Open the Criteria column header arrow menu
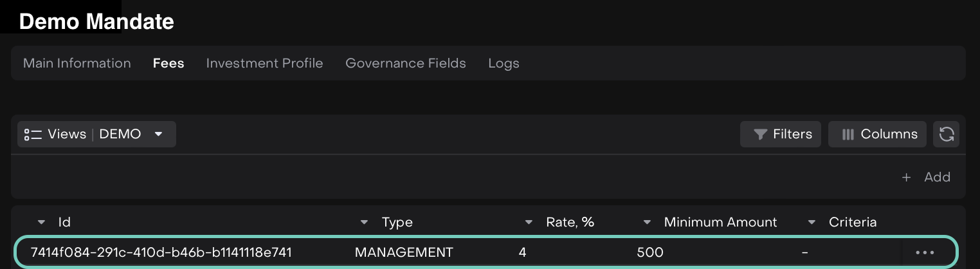Screen dimensions: 980x269 coord(812,223)
